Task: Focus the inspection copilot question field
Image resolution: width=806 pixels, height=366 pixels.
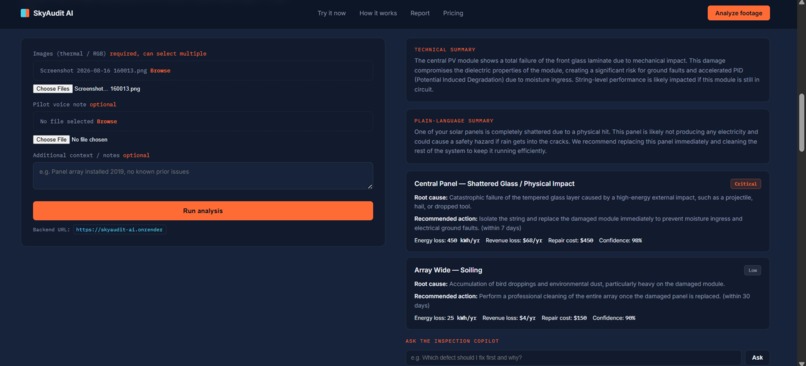Action: (574, 358)
